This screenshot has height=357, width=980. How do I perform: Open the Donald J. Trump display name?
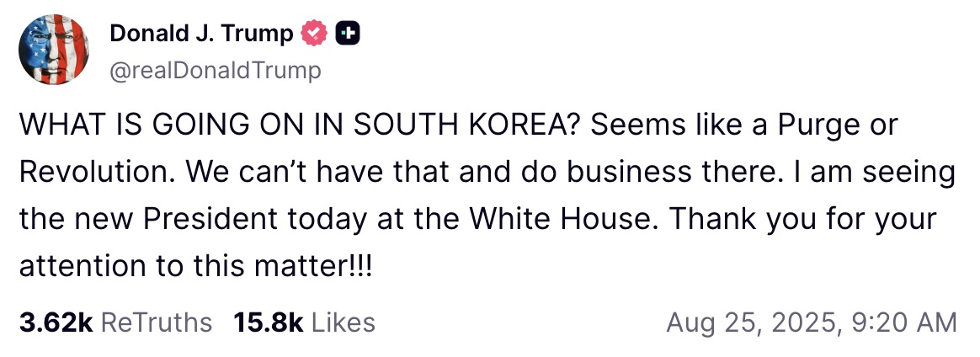tap(202, 34)
